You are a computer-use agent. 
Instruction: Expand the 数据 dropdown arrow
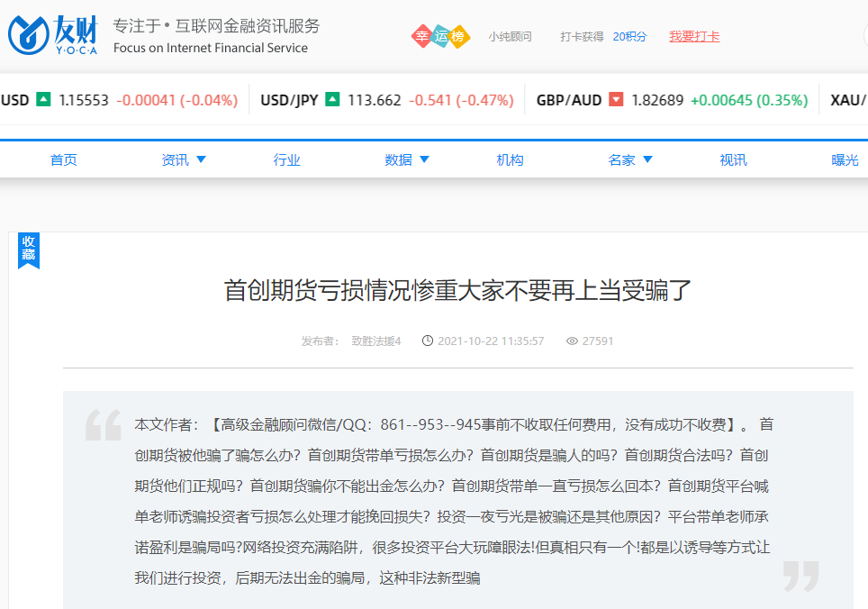point(425,159)
